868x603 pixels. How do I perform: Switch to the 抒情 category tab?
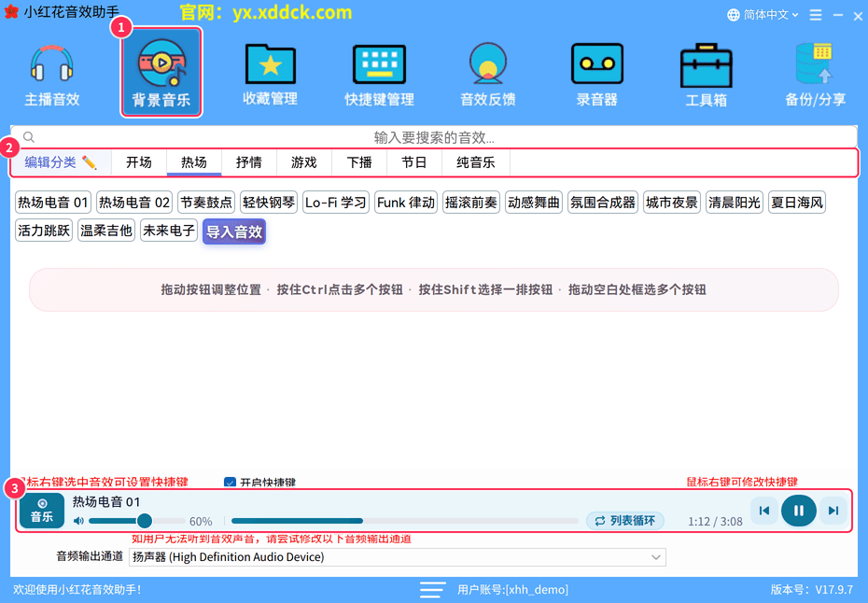pyautogui.click(x=249, y=162)
